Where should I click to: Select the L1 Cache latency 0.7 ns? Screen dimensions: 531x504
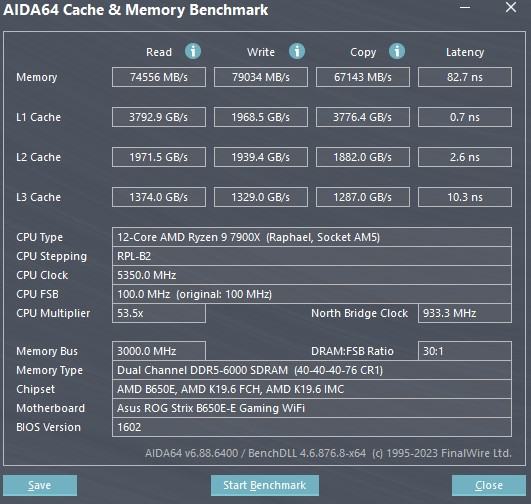pyautogui.click(x=465, y=117)
